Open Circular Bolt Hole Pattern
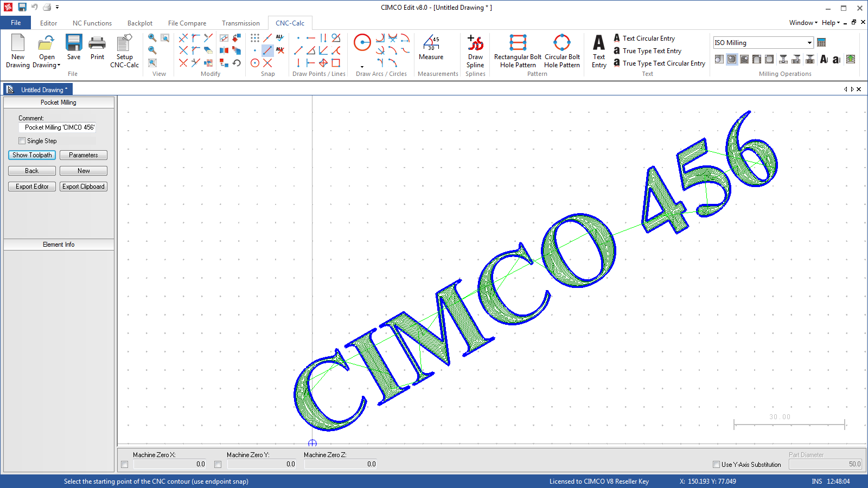Viewport: 868px width, 488px height. [x=562, y=52]
